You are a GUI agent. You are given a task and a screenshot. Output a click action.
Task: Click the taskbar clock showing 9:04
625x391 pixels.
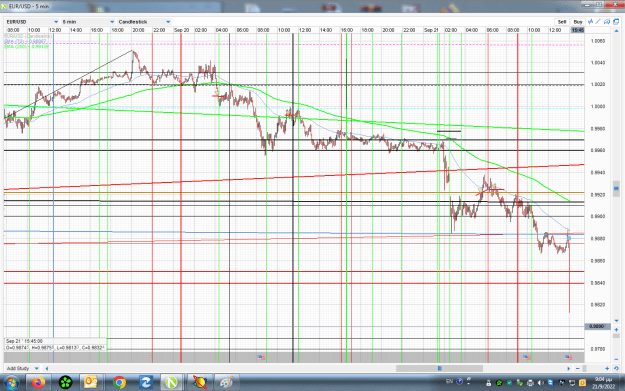[603, 383]
